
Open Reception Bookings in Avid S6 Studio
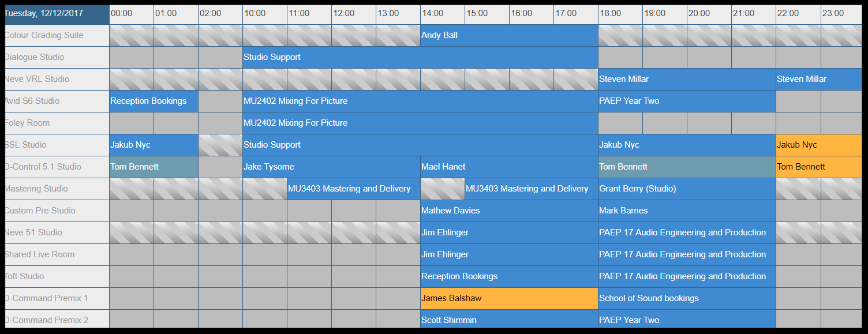pos(154,101)
